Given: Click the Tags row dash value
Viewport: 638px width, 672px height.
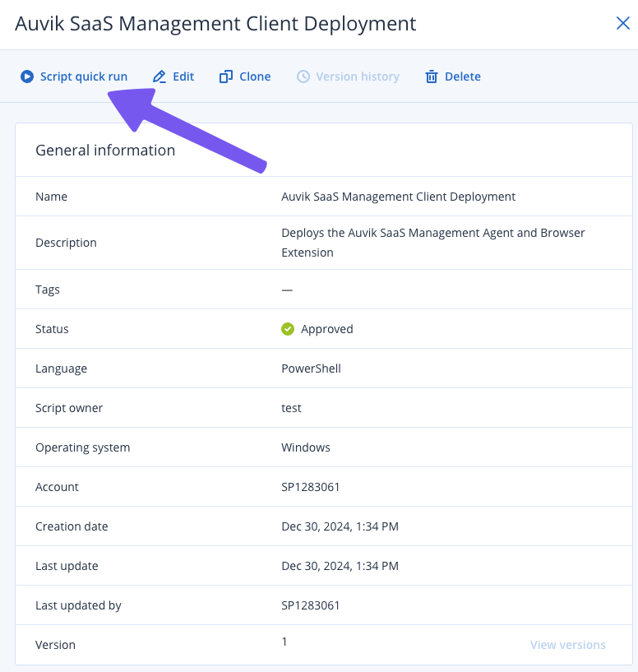Looking at the screenshot, I should (x=287, y=290).
